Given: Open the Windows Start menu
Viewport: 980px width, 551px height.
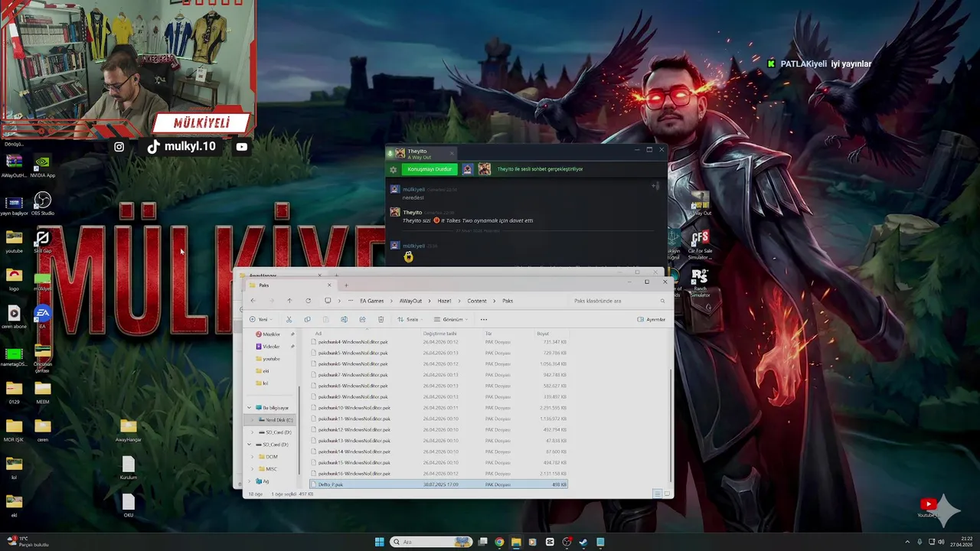Looking at the screenshot, I should coord(379,542).
